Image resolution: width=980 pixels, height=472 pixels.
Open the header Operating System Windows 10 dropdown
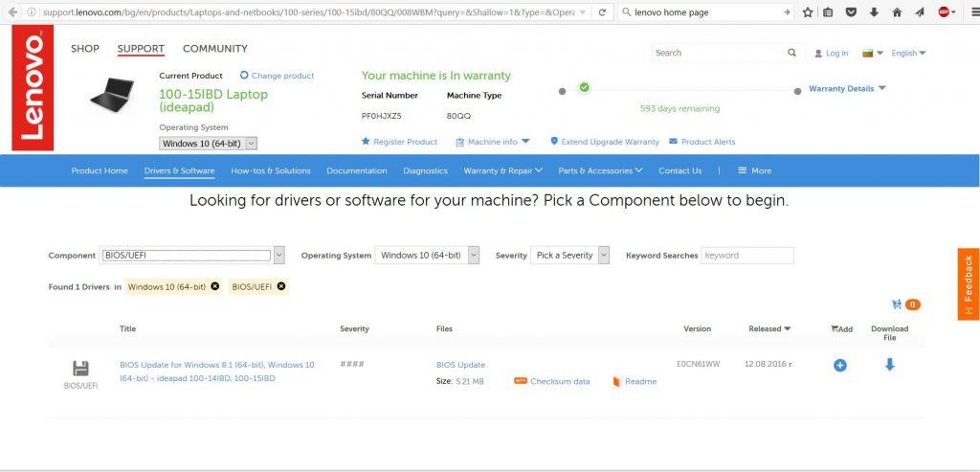208,144
